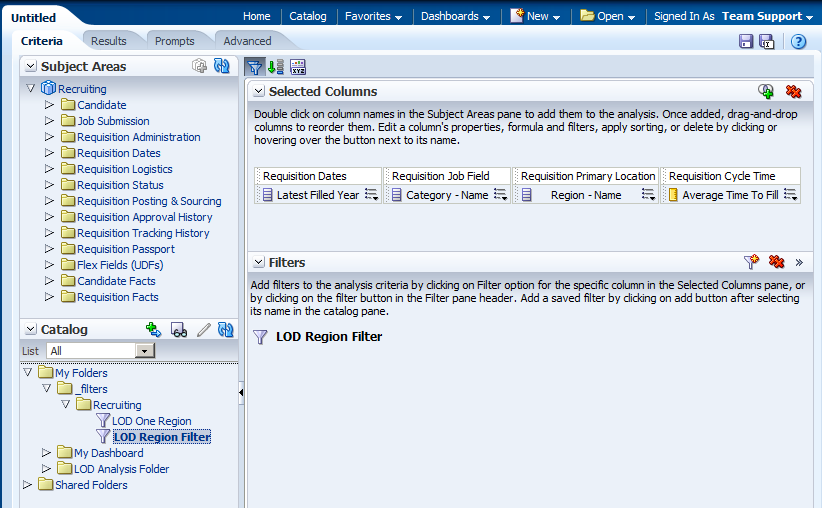The width and height of the screenshot is (822, 508).
Task: Open the Favorites menu
Action: pyautogui.click(x=373, y=16)
